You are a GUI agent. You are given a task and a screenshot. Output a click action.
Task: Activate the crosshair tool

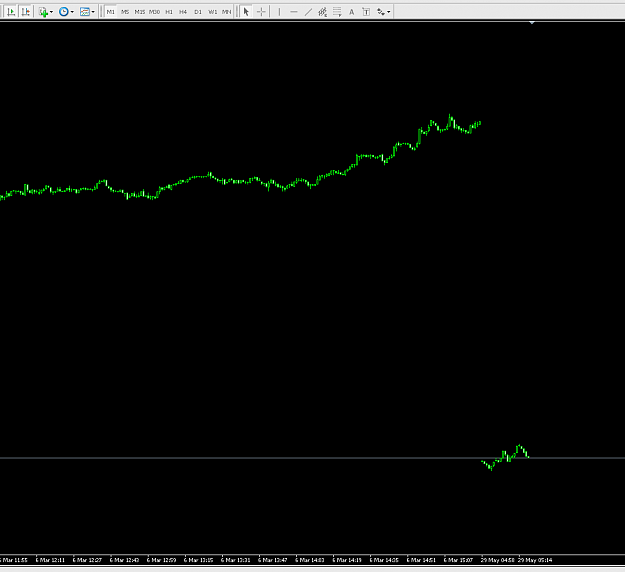tap(261, 12)
